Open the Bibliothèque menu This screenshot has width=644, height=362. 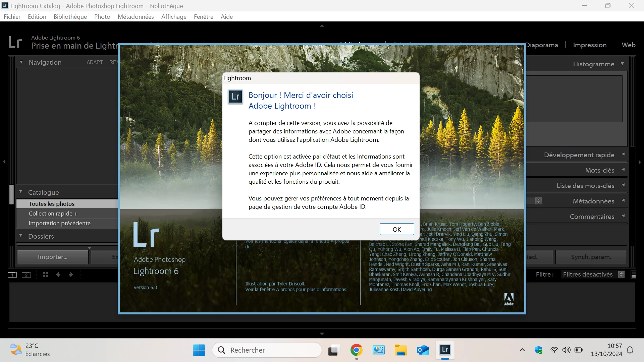[x=70, y=17]
